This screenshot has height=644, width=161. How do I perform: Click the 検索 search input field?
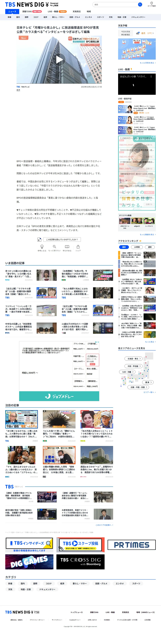click(115, 5)
